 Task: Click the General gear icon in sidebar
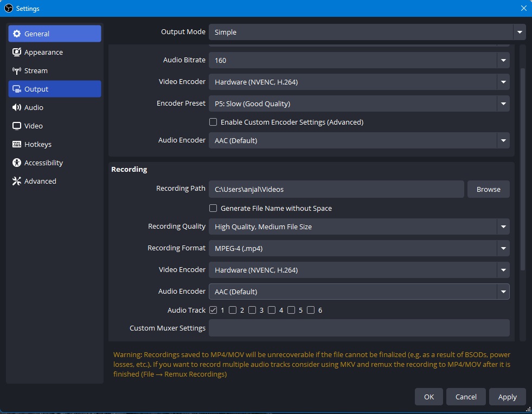click(17, 34)
